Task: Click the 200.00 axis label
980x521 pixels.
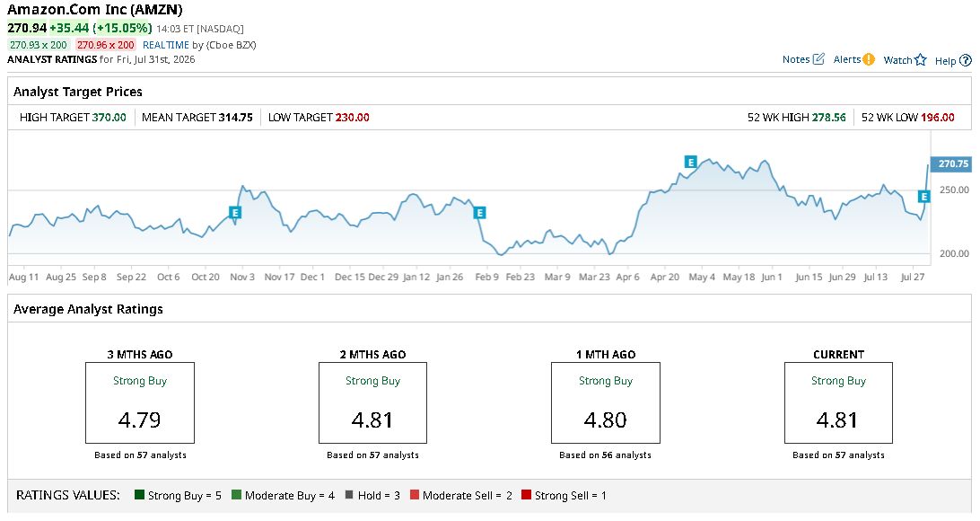Action: pyautogui.click(x=954, y=253)
